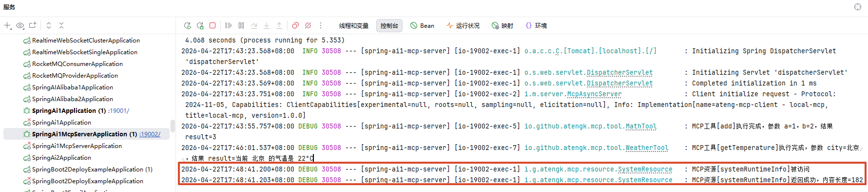Select RealtimeWebSocketClusterApplication in the tree
The height and width of the screenshot is (192, 868).
[x=86, y=41]
